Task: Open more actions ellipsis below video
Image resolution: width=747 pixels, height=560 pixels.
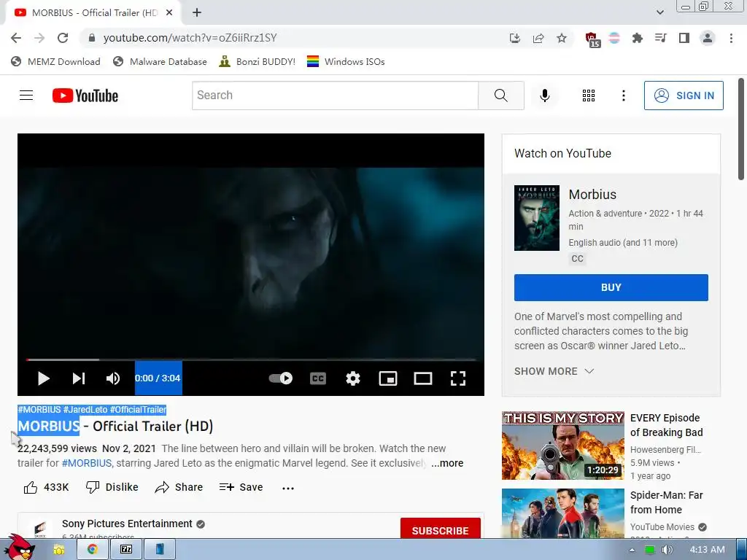Action: pyautogui.click(x=287, y=488)
